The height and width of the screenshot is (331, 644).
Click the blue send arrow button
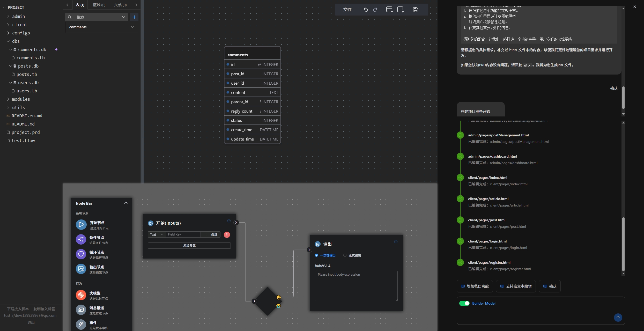click(618, 318)
